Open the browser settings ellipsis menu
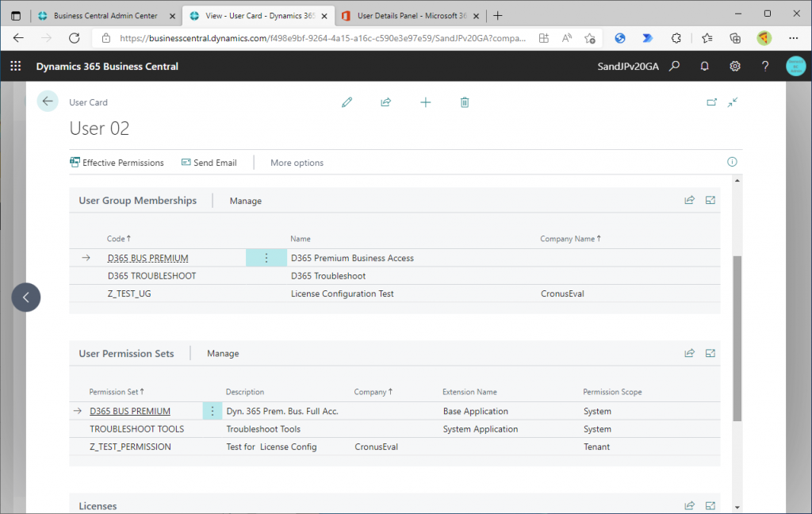This screenshot has width=812, height=514. pyautogui.click(x=793, y=38)
